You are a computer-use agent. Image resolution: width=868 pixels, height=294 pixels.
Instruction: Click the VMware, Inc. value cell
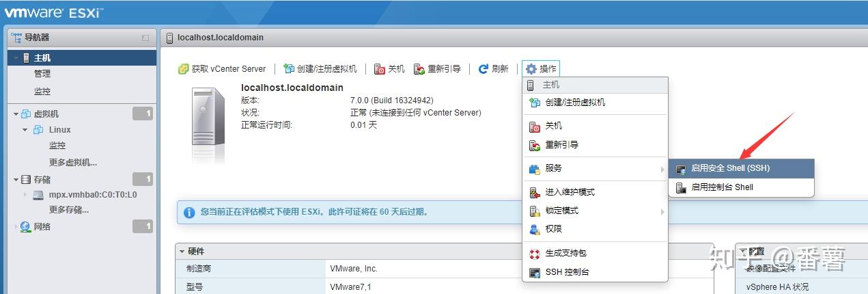click(x=354, y=269)
